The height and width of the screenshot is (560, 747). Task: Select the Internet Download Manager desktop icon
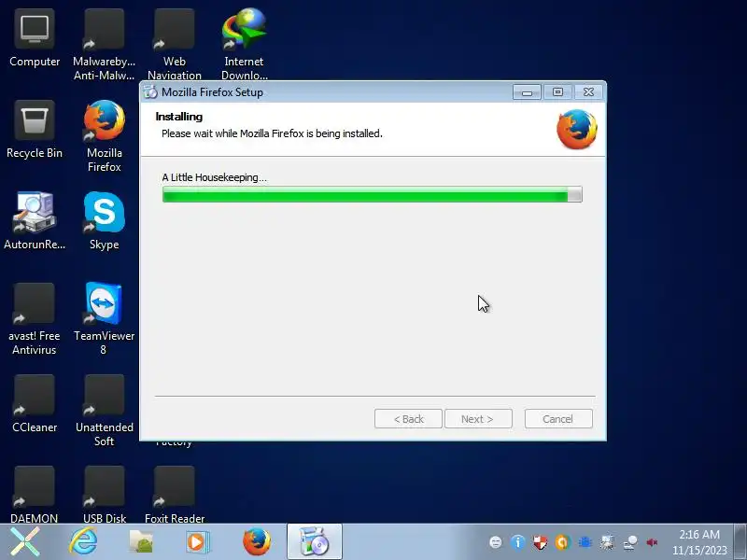(244, 44)
